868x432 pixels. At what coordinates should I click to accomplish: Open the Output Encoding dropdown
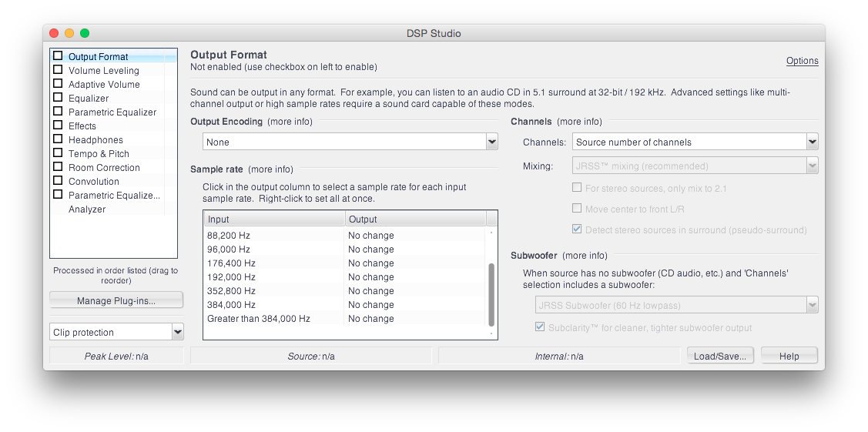tap(350, 142)
